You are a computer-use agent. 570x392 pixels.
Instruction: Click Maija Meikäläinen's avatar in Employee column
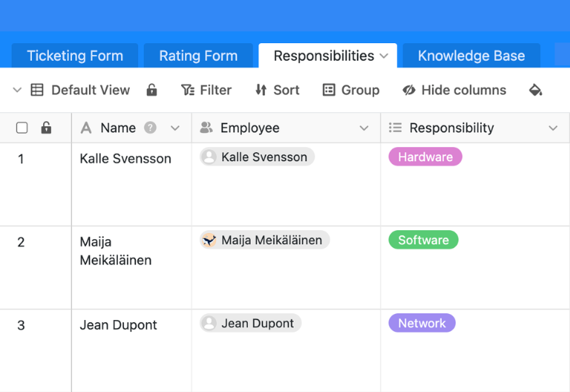coord(209,240)
